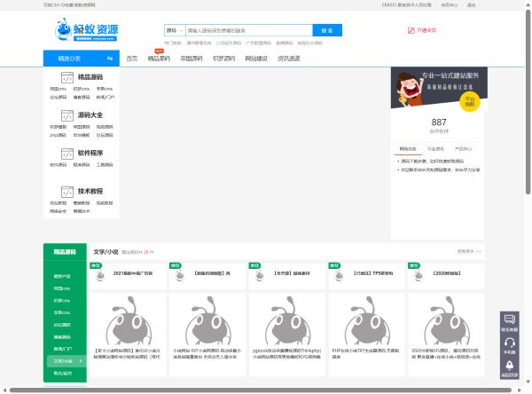Select 帝国cms in the green sidebar
The width and height of the screenshot is (532, 394).
(x=62, y=288)
